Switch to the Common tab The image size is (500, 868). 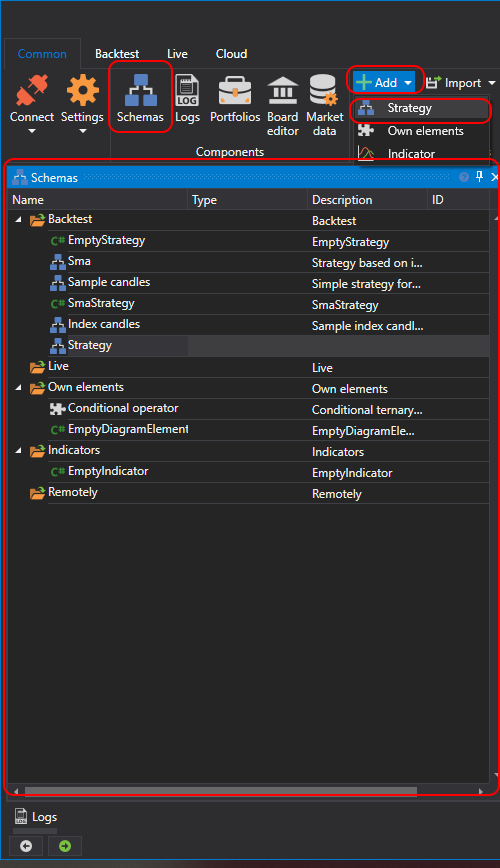pos(42,54)
